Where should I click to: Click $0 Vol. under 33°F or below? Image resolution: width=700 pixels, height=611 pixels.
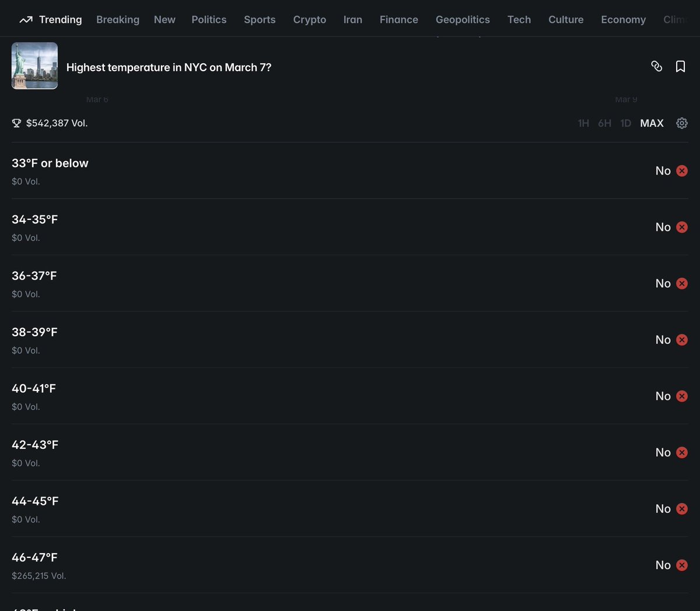click(26, 181)
